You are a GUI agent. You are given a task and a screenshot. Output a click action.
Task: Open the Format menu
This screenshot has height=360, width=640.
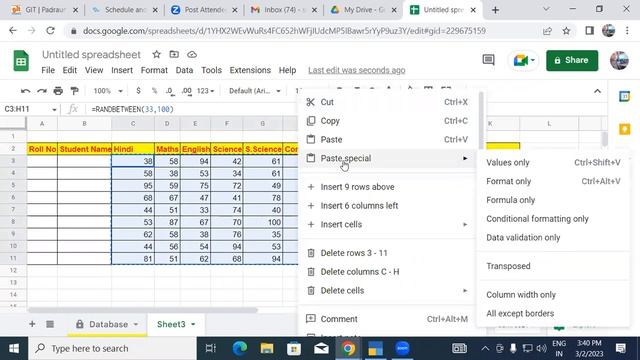tap(154, 70)
